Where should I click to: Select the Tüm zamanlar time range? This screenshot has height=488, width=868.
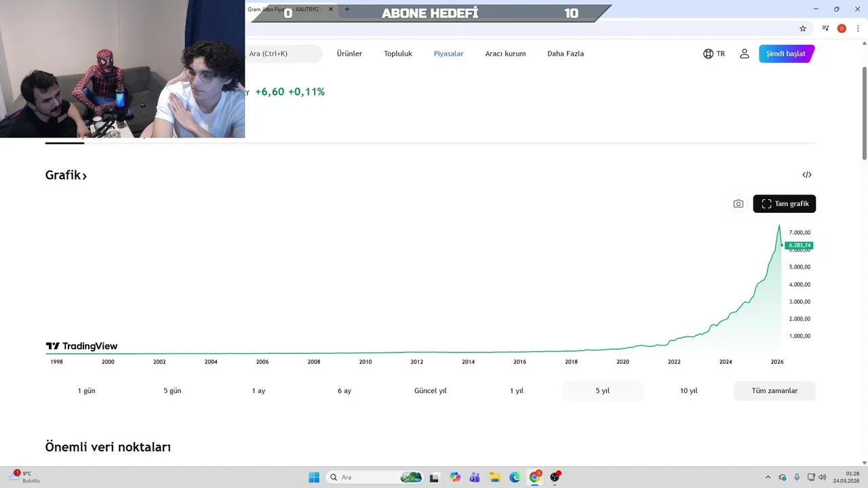point(774,391)
